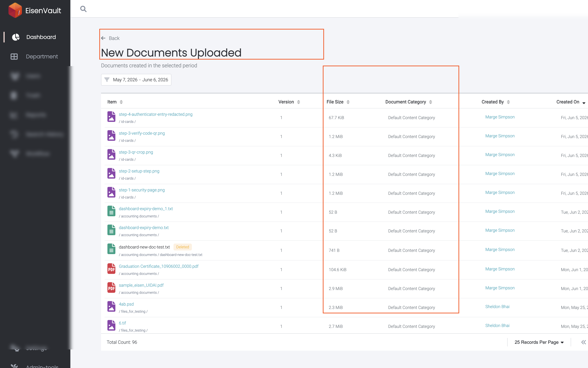588x368 pixels.
Task: Click the 2.9 MiB file size cell
Action: tap(336, 289)
